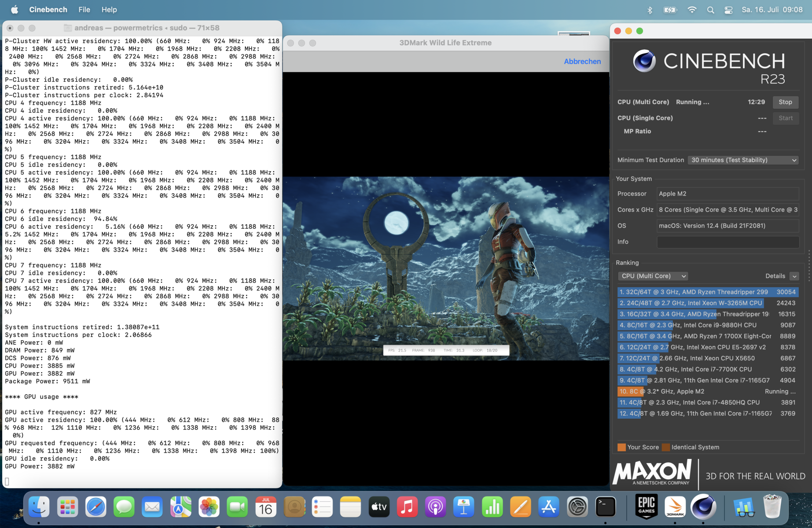Open the Numbers app in the Dock
The height and width of the screenshot is (528, 812).
(492, 507)
